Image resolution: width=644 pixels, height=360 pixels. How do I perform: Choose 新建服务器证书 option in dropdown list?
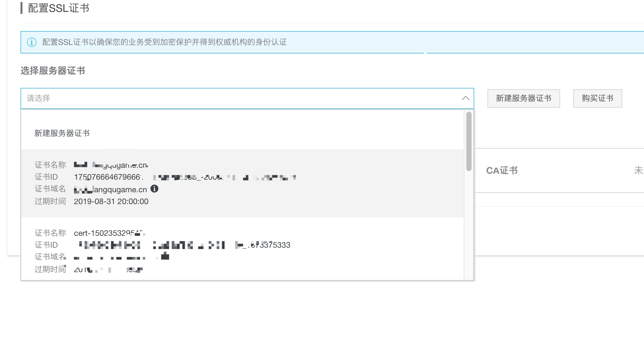pos(62,133)
